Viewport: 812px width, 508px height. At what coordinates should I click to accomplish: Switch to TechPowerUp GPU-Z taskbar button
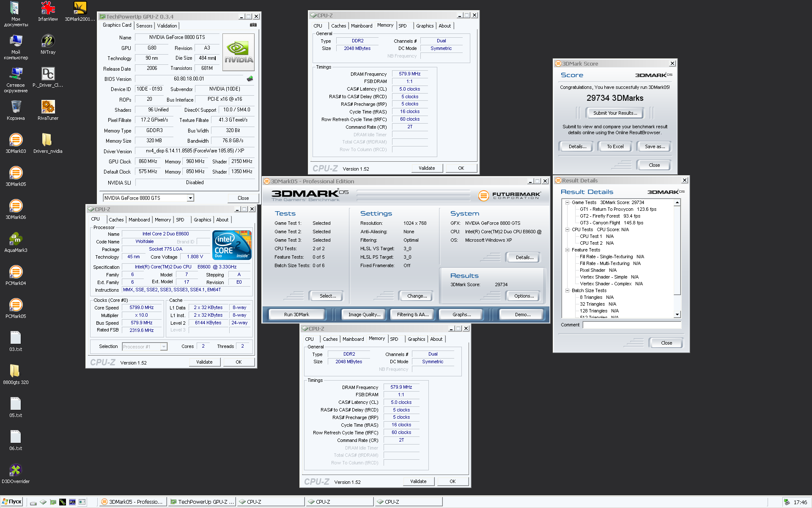[x=202, y=502]
